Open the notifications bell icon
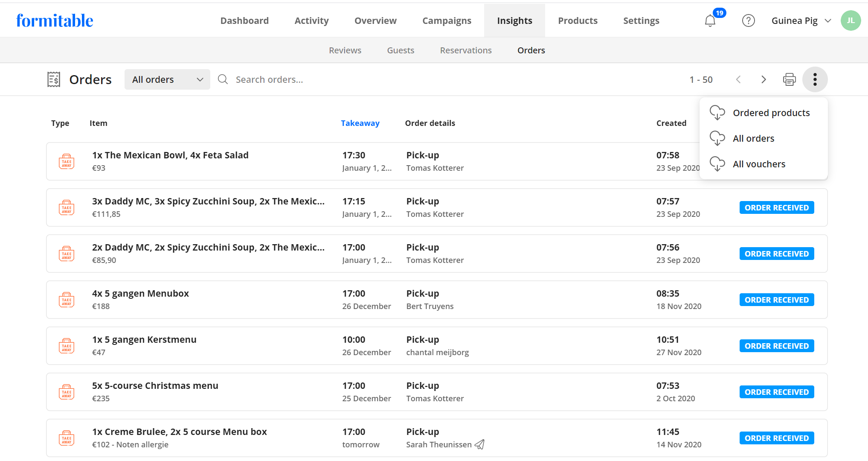This screenshot has width=868, height=461. pyautogui.click(x=710, y=20)
